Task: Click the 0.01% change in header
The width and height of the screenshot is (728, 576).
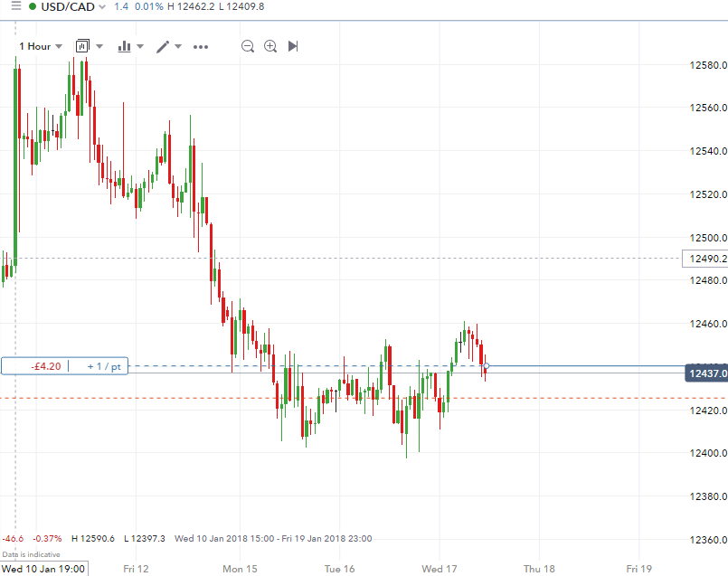Action: point(149,6)
